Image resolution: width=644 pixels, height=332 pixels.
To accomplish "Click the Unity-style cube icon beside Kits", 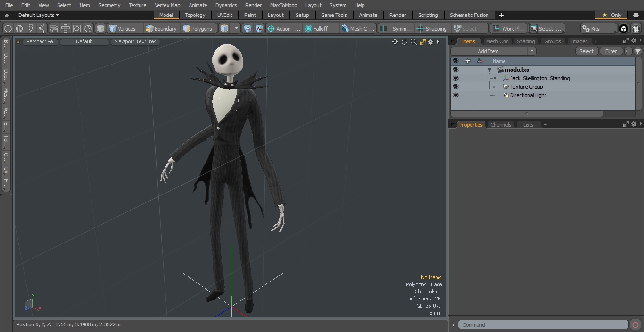I will click(624, 29).
